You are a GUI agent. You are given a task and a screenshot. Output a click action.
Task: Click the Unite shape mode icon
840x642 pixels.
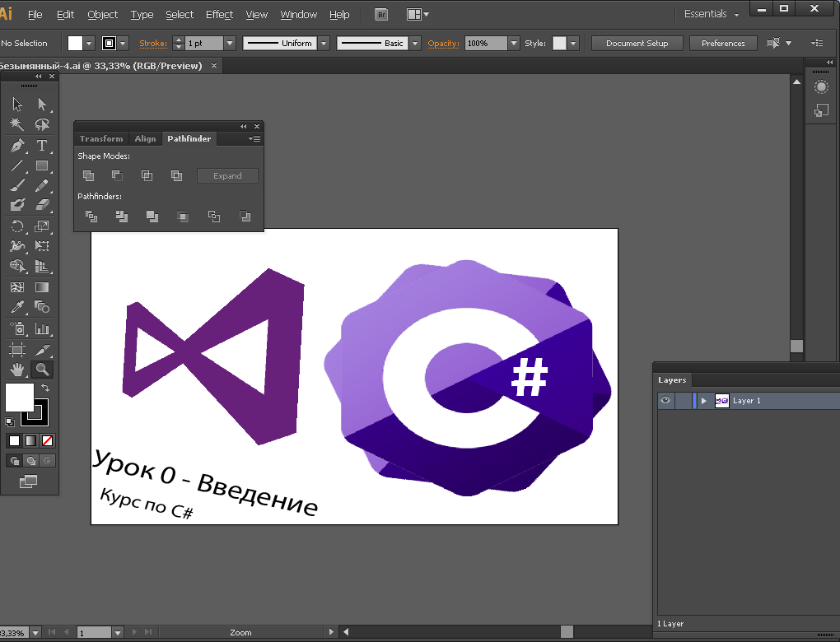coord(88,175)
